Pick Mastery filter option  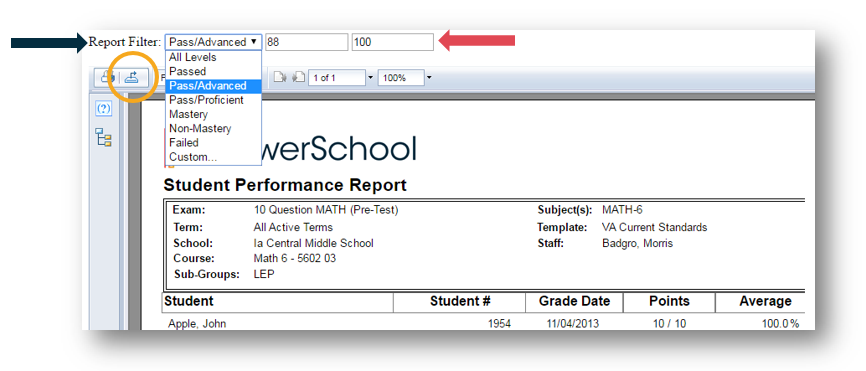coord(213,114)
